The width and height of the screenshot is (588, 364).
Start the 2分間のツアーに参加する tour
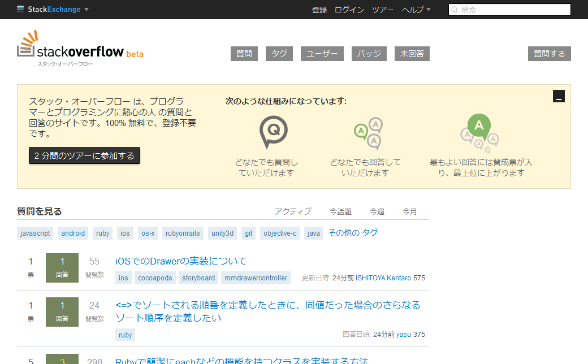click(84, 155)
